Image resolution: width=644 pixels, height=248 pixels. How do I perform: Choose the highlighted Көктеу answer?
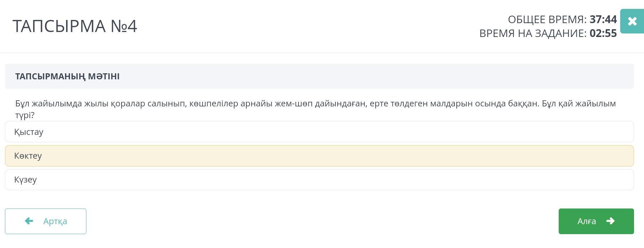click(x=319, y=156)
